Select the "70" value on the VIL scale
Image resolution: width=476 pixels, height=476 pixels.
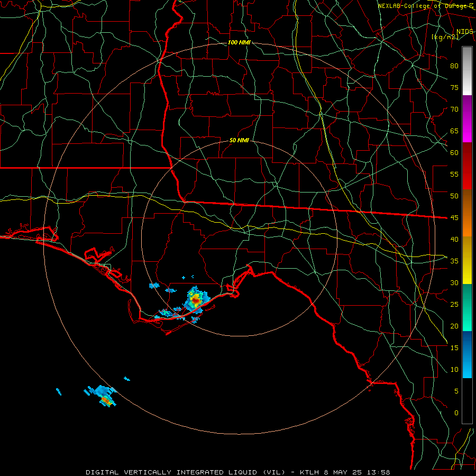[454, 109]
